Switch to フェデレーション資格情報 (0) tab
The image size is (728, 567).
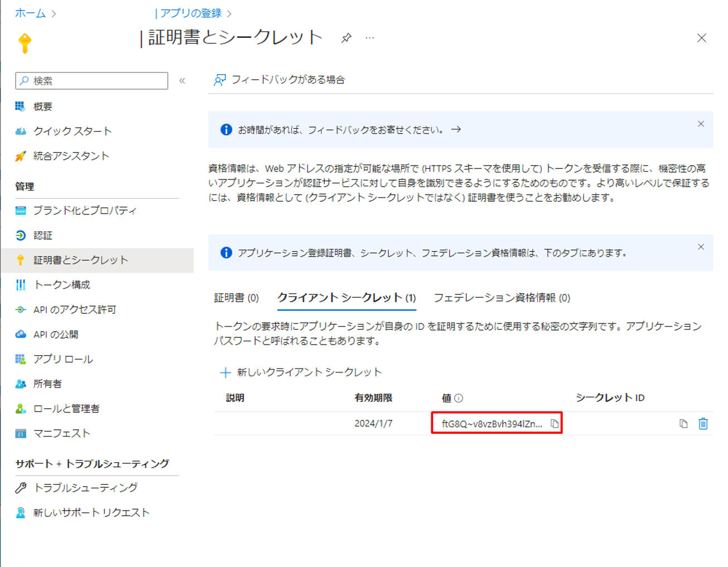tap(502, 298)
